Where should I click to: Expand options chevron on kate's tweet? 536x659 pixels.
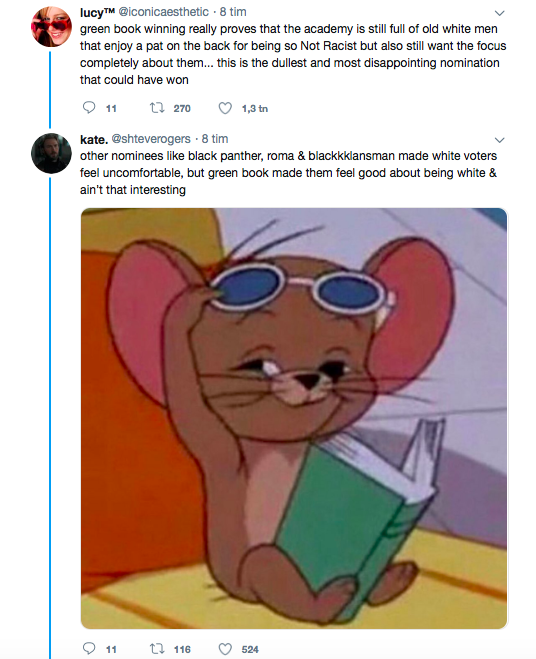(x=499, y=140)
